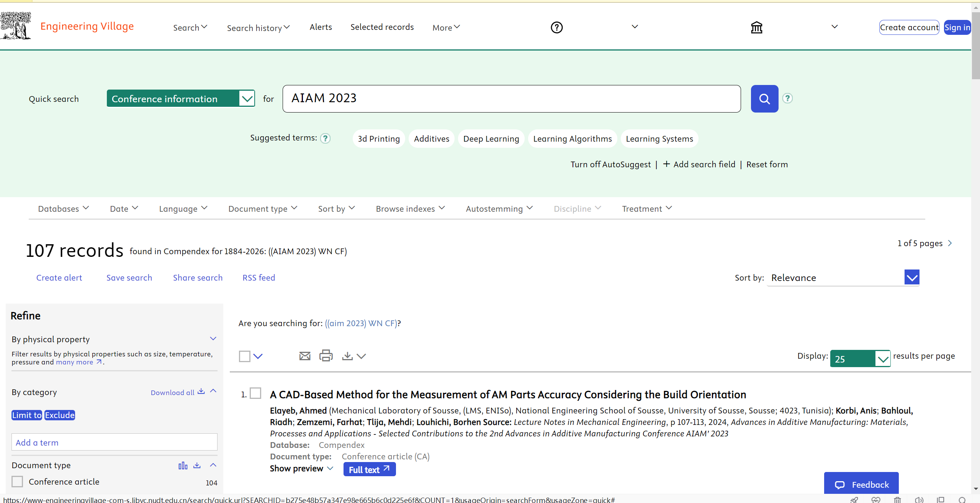Expand Show preview for record 1
Image resolution: width=980 pixels, height=503 pixels.
click(x=301, y=469)
